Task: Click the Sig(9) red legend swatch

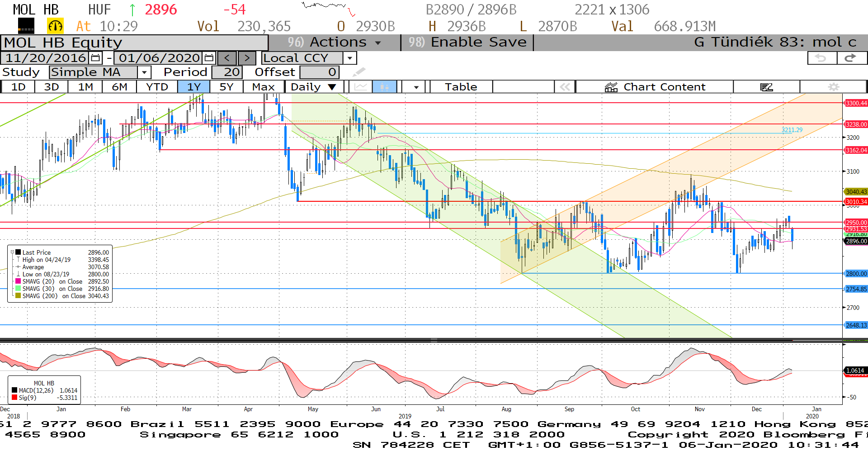Action: tap(14, 398)
